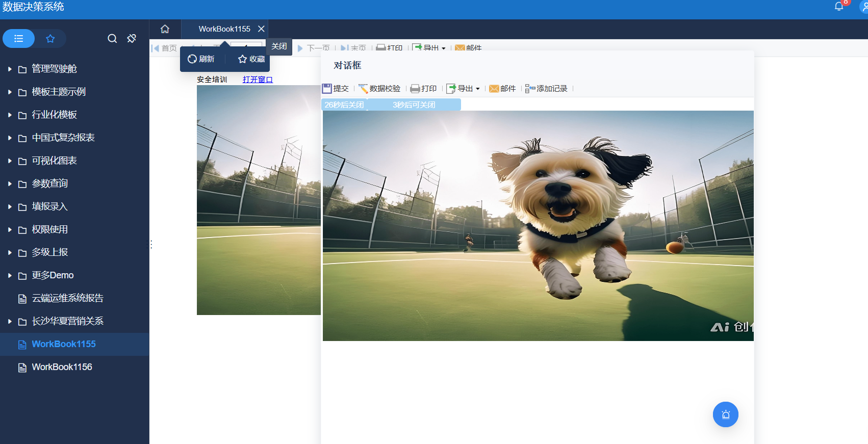This screenshot has width=868, height=444.
Task: Click the 云端运维系统报告 document icon
Action: click(22, 299)
